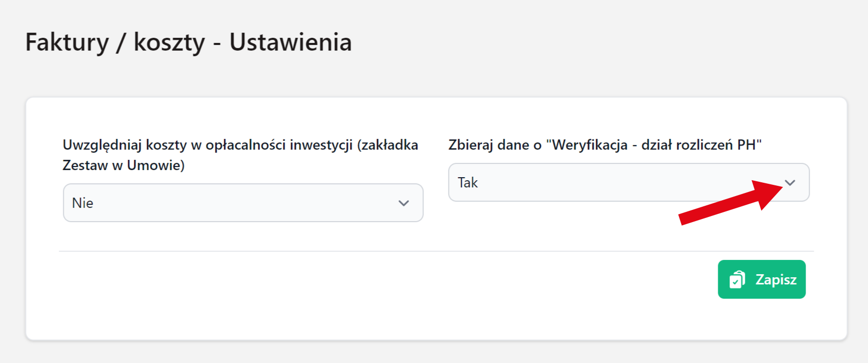Click the Zapisz text label
The height and width of the screenshot is (363, 868).
point(776,280)
